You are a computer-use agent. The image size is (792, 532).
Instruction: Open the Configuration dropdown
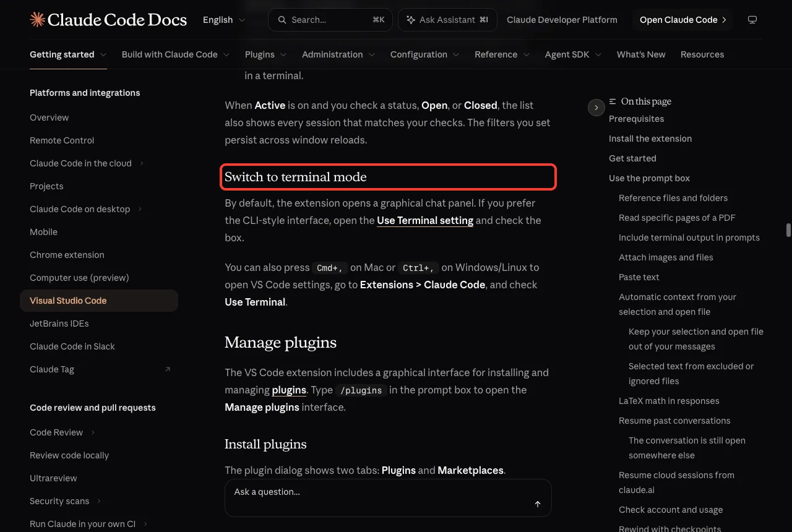[x=425, y=54]
